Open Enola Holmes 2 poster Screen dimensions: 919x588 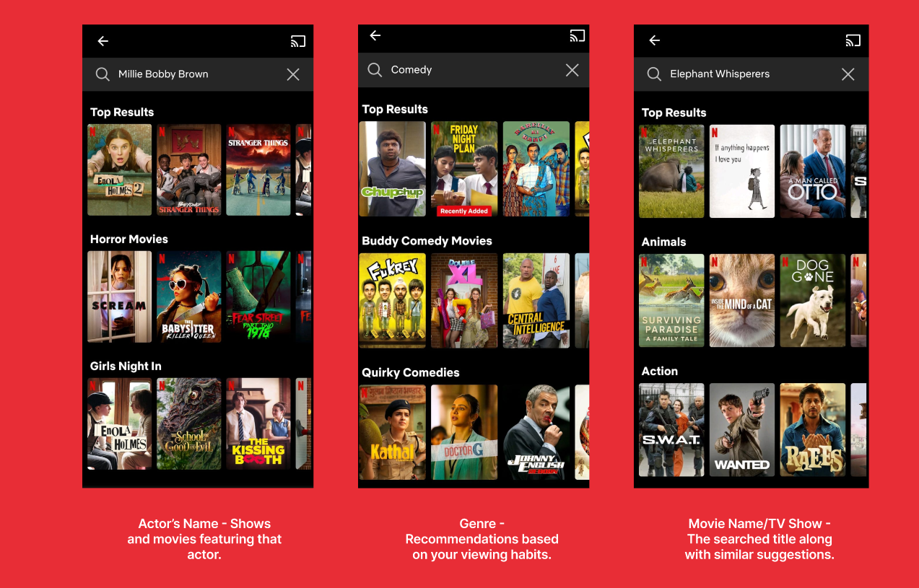click(x=120, y=170)
